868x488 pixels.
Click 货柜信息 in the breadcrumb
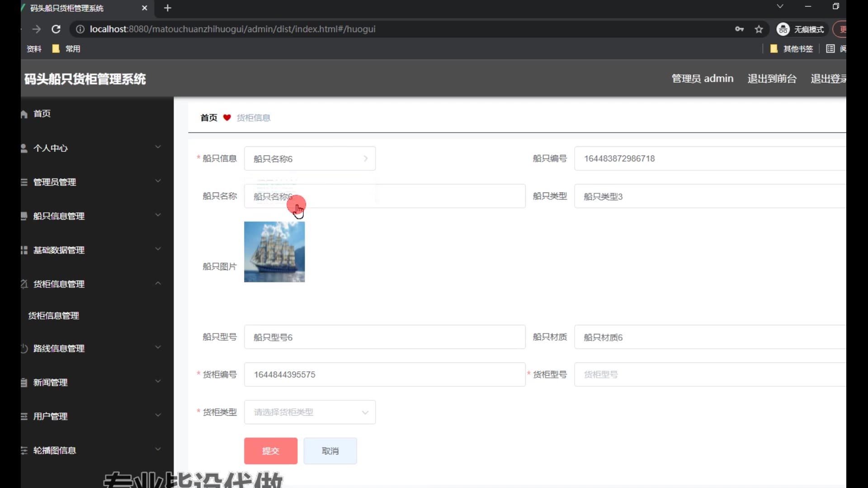pos(254,117)
